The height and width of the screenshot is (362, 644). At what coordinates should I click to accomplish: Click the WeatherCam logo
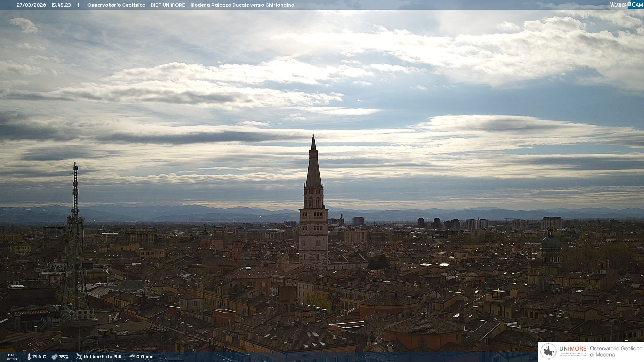click(626, 5)
